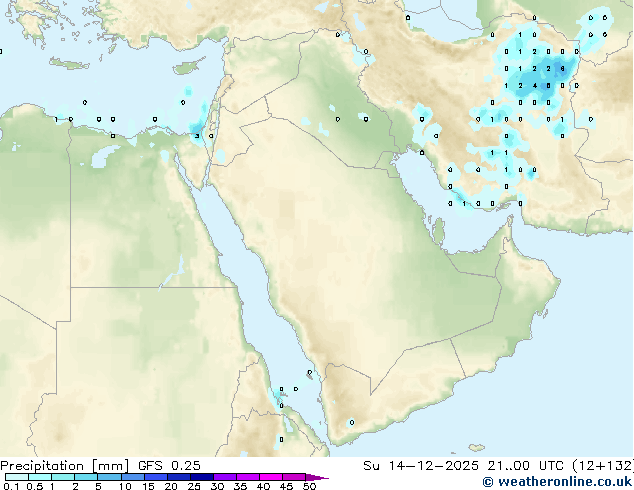The width and height of the screenshot is (634, 490).
Task: Select the 25–30 mm navy legend swatch
Action: 201,477
